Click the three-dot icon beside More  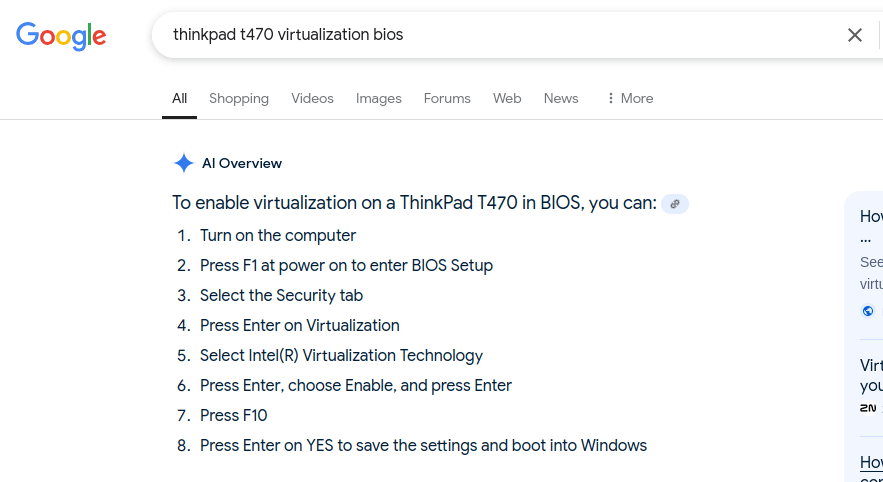click(610, 99)
